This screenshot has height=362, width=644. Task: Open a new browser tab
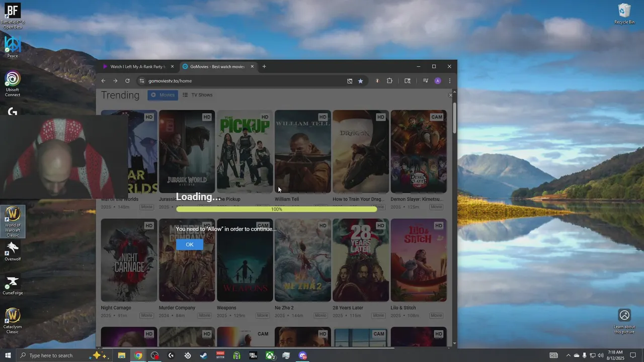[264, 66]
